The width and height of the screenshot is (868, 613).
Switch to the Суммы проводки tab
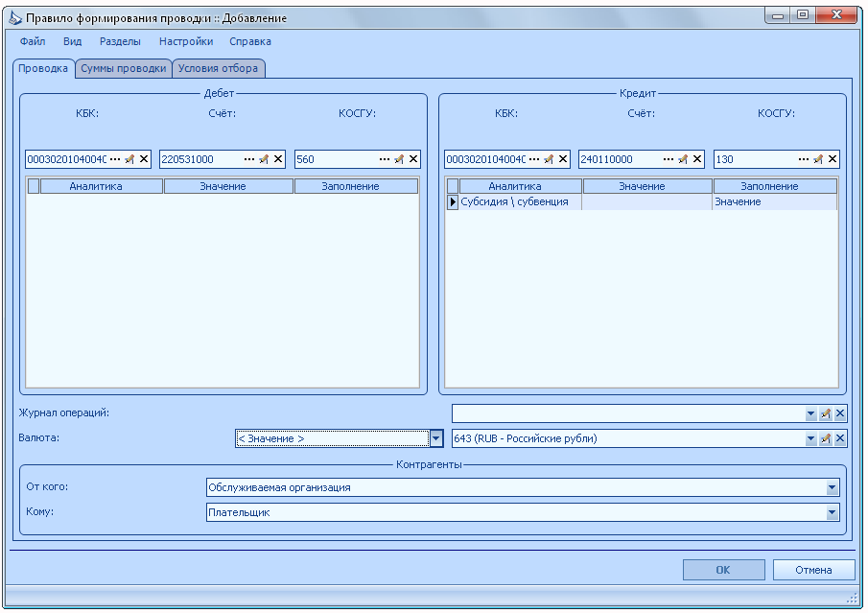coord(124,69)
